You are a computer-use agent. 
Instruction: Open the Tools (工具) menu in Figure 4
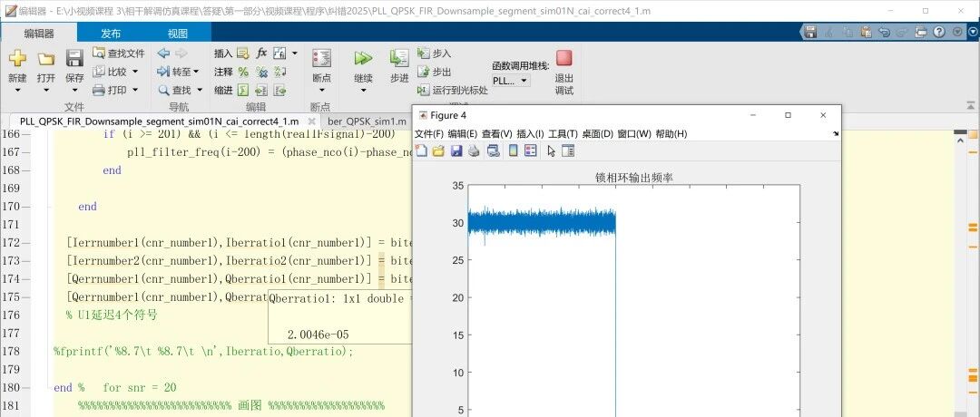point(563,133)
